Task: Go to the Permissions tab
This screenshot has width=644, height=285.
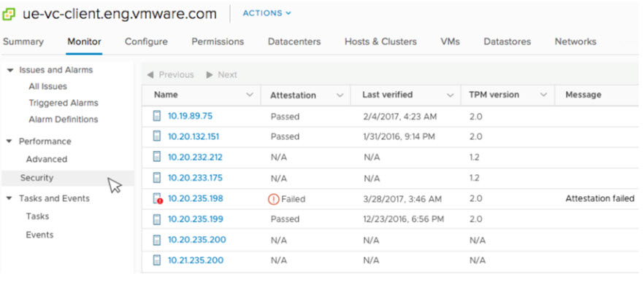Action: pos(218,42)
